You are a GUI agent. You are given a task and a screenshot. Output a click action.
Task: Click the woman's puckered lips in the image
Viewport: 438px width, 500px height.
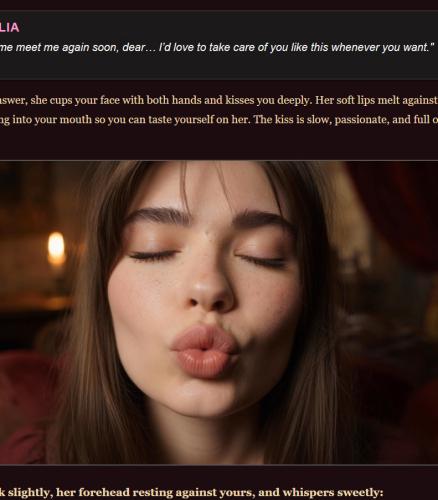[x=205, y=352]
